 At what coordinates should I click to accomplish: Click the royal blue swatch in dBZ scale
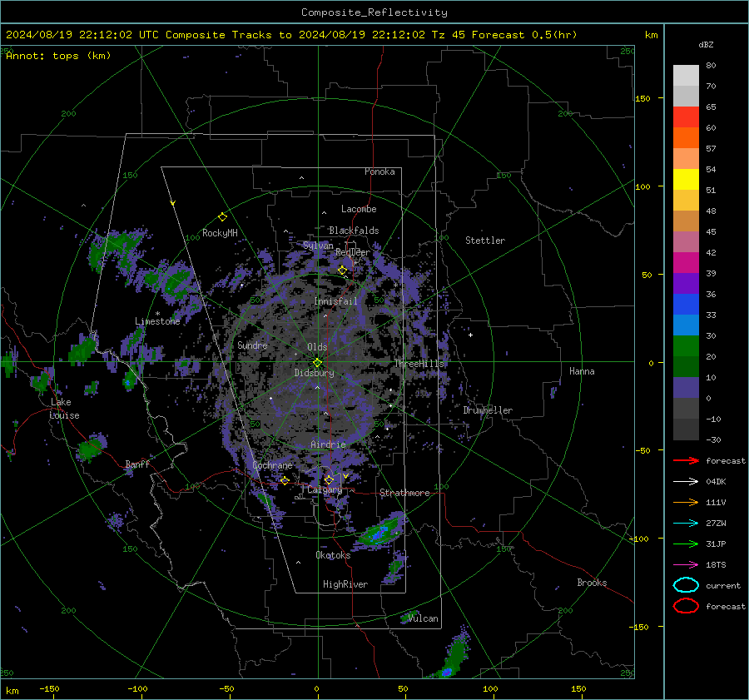(x=686, y=305)
